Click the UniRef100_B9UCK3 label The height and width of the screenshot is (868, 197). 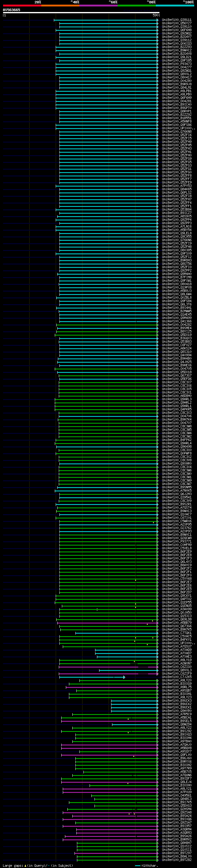point(176,700)
